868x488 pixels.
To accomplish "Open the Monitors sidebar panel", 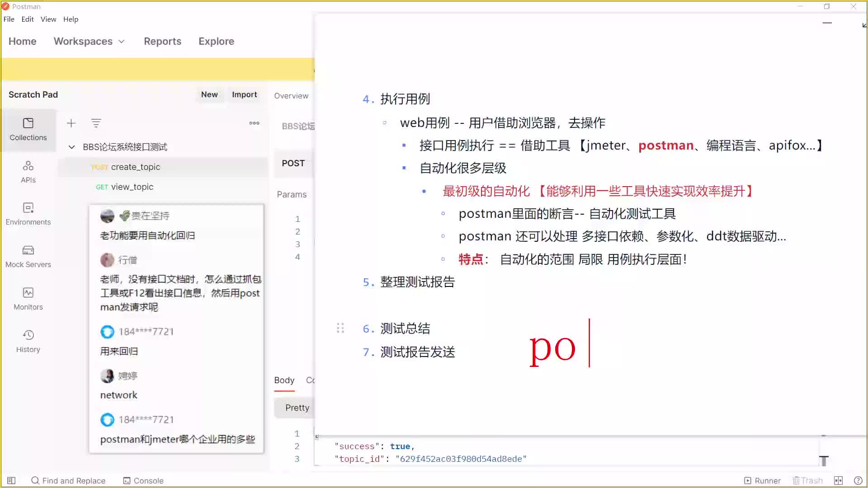I will [x=28, y=299].
